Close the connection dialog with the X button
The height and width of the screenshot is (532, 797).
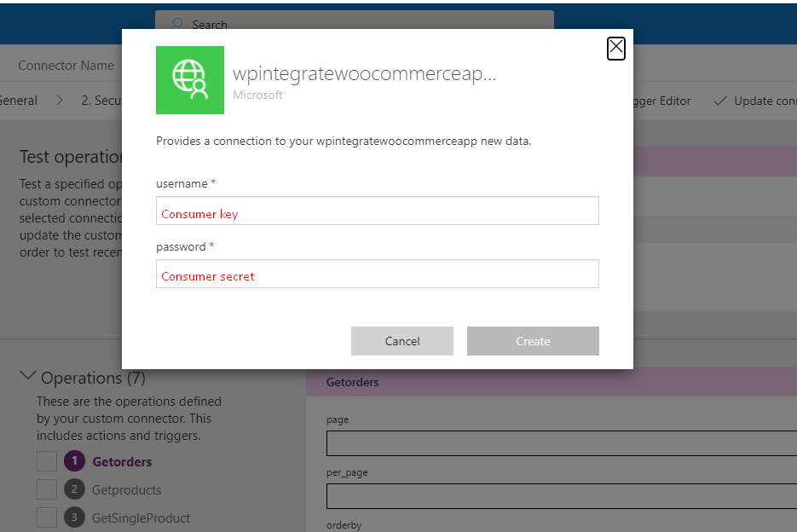click(x=616, y=49)
